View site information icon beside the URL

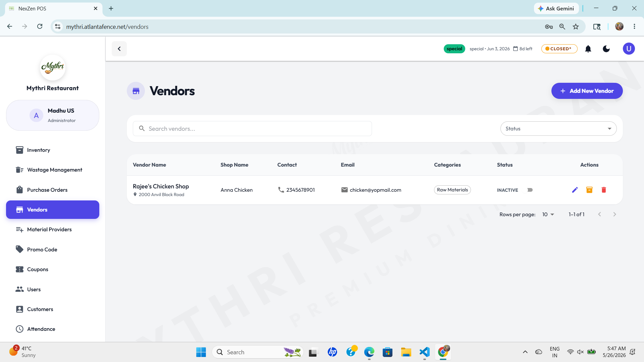point(58,26)
